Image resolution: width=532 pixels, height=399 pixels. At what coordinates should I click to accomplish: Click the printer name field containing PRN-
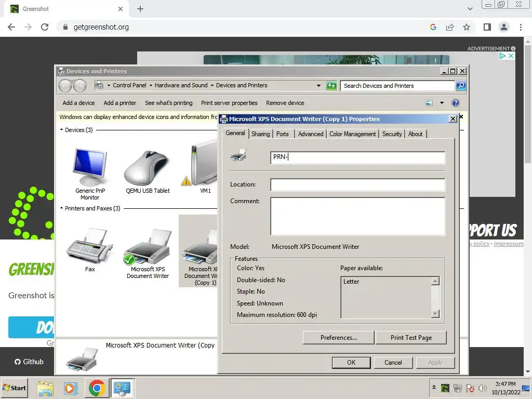tap(357, 157)
